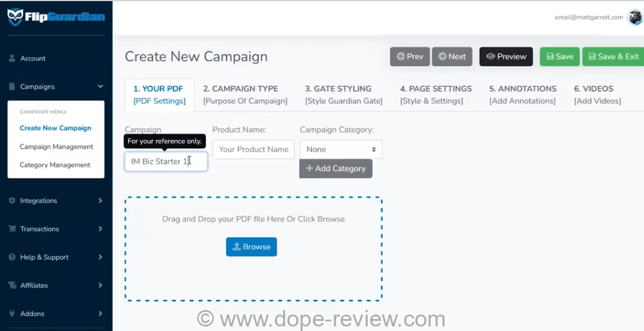Click the Browse button to upload PDF
The width and height of the screenshot is (644, 331).
pyautogui.click(x=251, y=247)
